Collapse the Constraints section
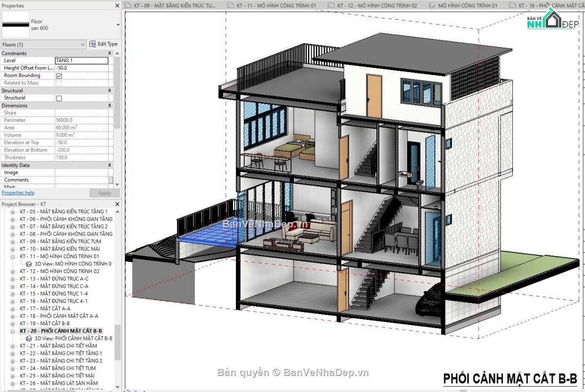 click(110, 53)
